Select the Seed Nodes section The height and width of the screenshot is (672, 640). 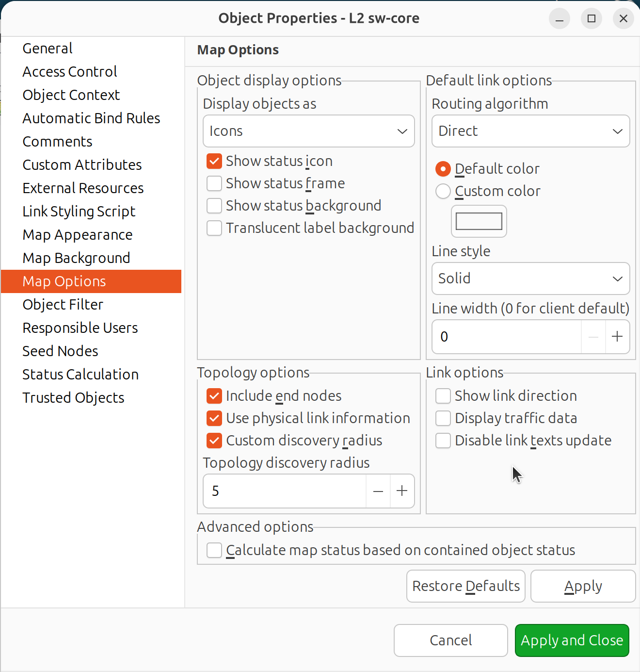pyautogui.click(x=60, y=351)
